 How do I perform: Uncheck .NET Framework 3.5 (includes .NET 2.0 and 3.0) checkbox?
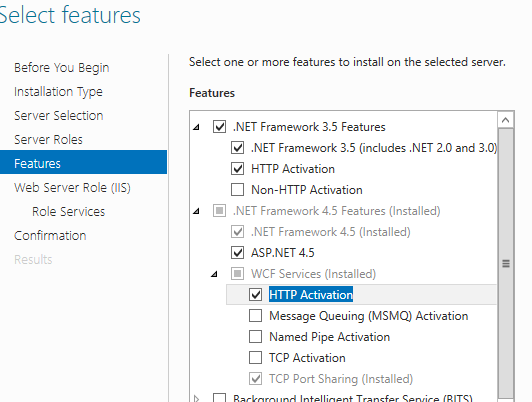tap(237, 148)
